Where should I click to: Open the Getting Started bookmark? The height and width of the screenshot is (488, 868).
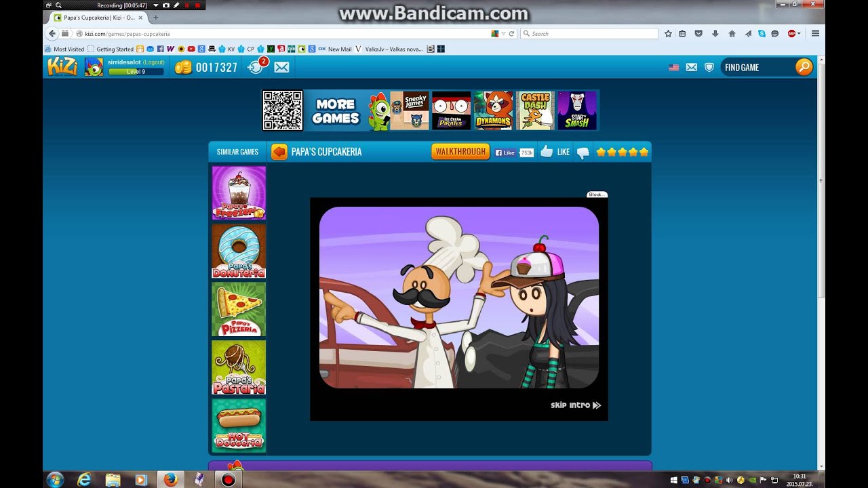pos(111,49)
